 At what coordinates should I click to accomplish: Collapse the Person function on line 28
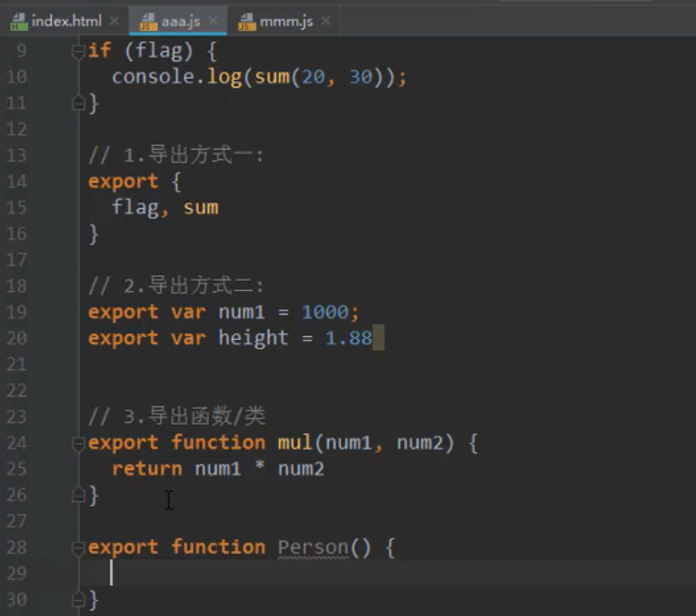pyautogui.click(x=78, y=548)
